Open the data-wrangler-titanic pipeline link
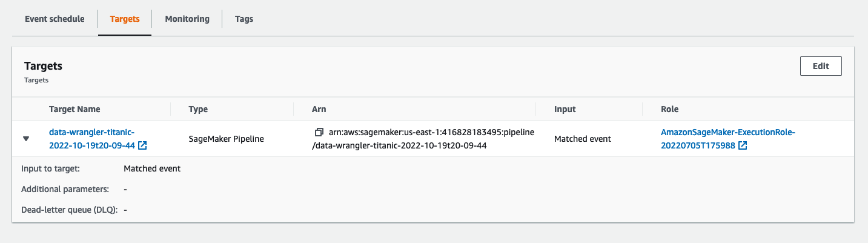868x243 pixels. click(91, 132)
